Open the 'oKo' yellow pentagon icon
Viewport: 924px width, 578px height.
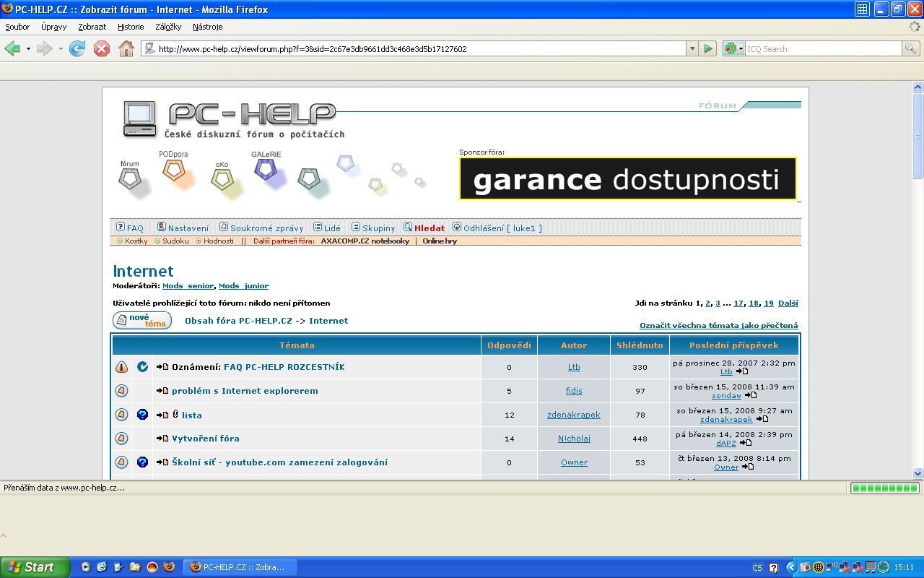click(222, 179)
